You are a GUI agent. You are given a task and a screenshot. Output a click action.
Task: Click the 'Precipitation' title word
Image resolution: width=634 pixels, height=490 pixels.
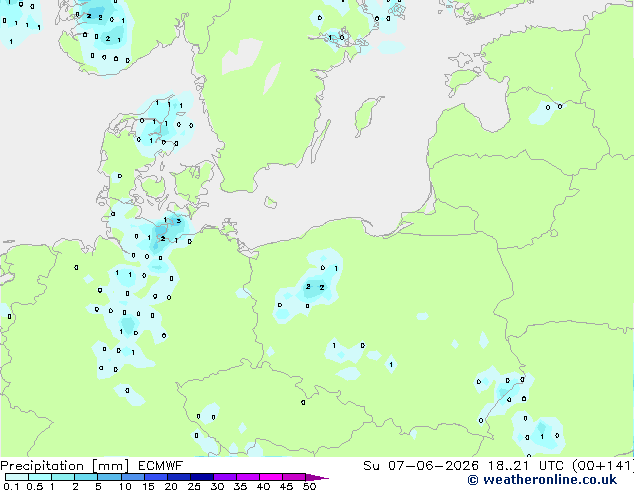(x=42, y=466)
